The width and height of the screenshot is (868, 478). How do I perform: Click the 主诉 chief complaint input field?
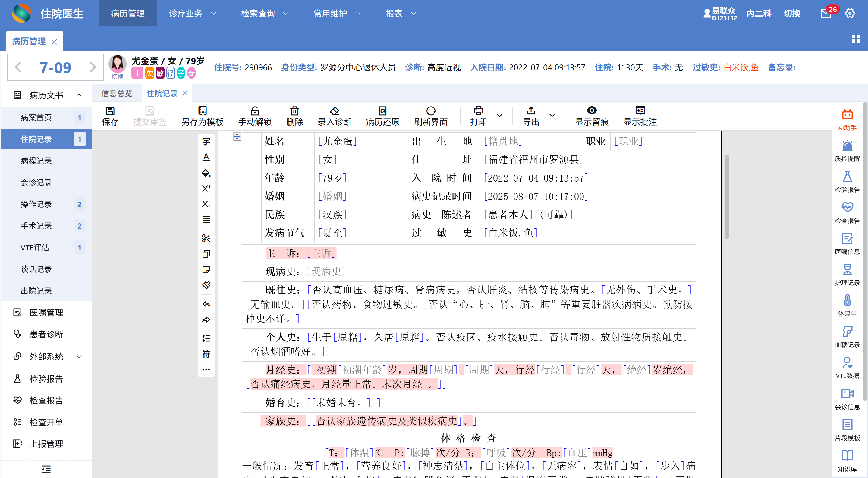[x=321, y=253]
